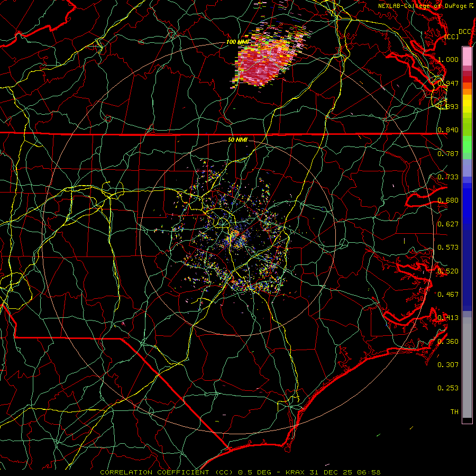Select the 0.413 legend value
Viewport: 476px width, 476px height.
click(448, 318)
